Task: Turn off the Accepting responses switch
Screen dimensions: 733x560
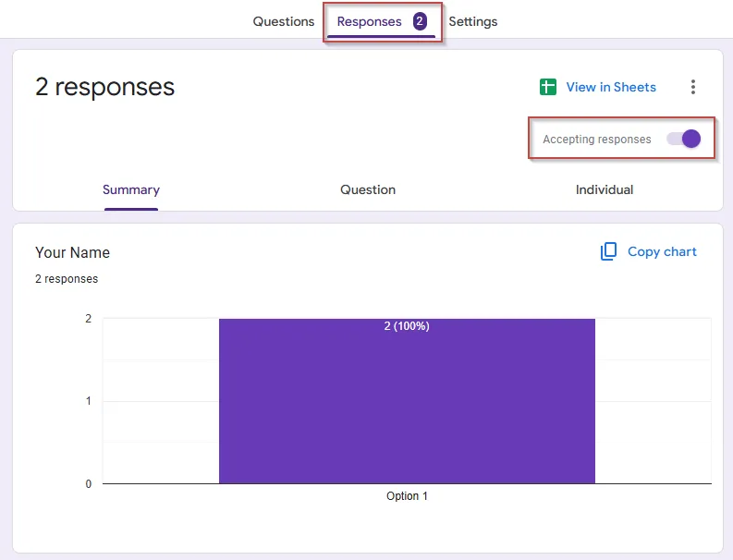Action: (684, 140)
